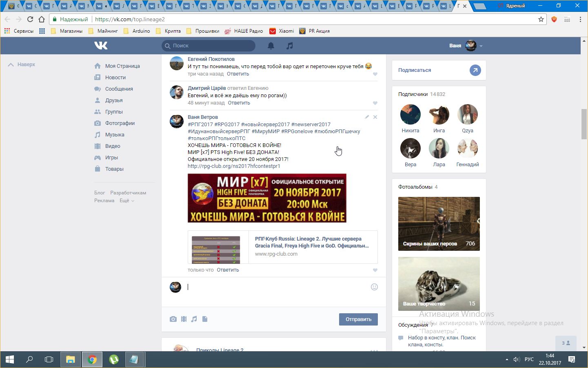The height and width of the screenshot is (368, 588).
Task: Open Друзья in left menu
Action: point(114,100)
